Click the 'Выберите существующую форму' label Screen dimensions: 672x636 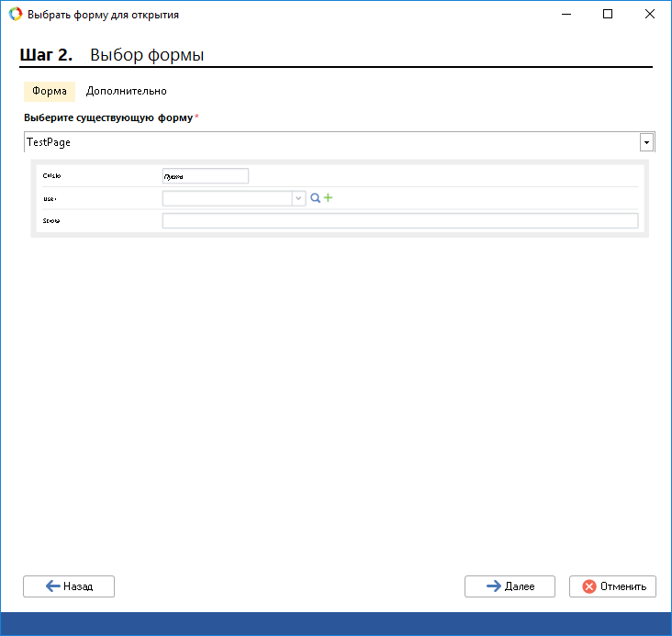[x=108, y=118]
